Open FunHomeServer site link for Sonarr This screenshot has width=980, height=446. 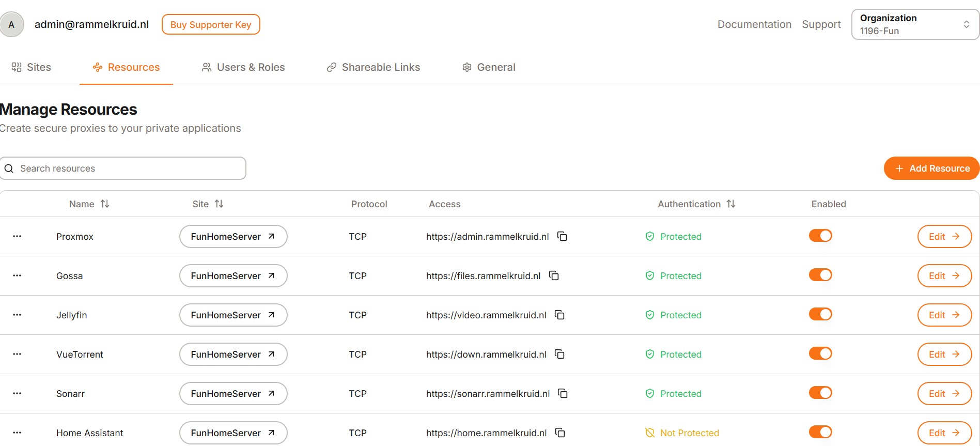tap(233, 393)
